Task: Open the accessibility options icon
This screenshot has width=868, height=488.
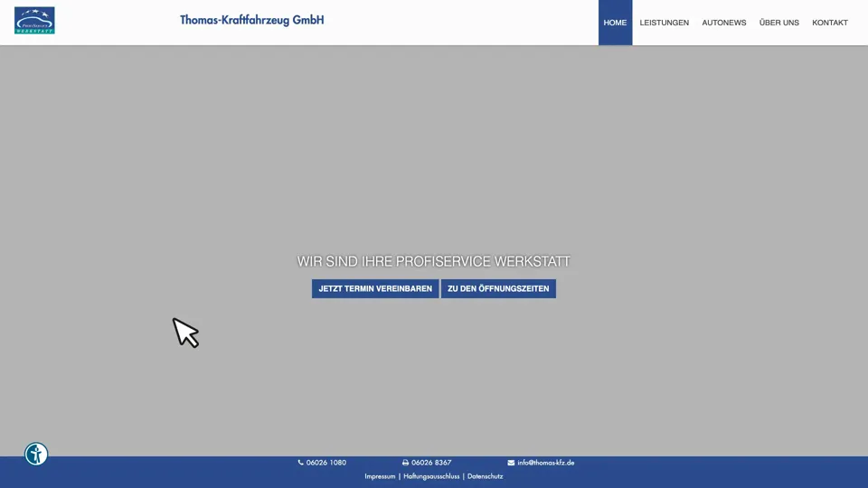Action: click(x=36, y=455)
